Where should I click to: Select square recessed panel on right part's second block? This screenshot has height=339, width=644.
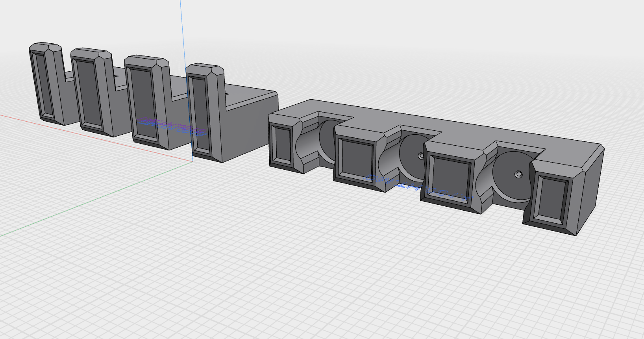357,158
